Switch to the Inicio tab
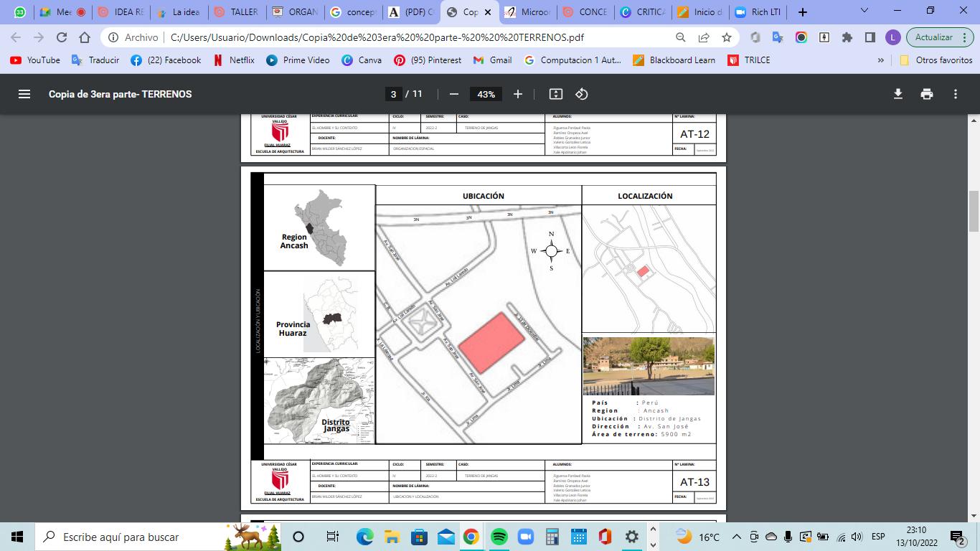980x551 pixels. 701,12
